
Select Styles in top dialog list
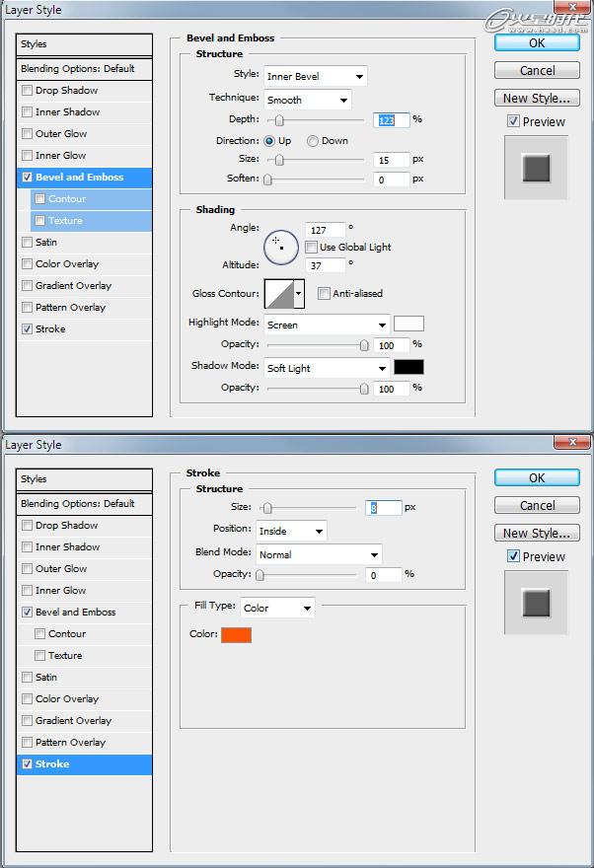click(84, 44)
